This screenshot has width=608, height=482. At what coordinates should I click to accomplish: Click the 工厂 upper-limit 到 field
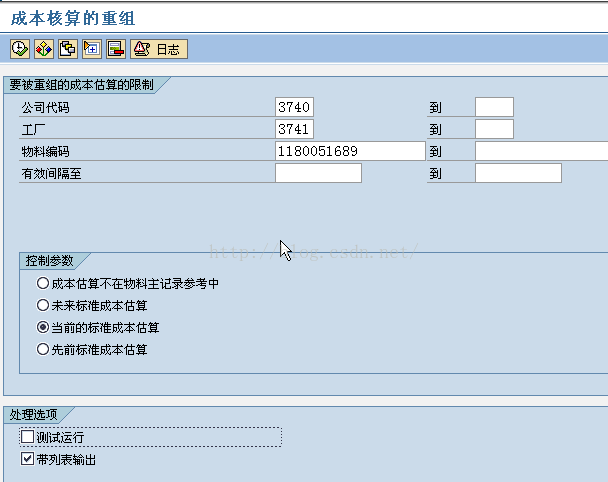coord(494,129)
